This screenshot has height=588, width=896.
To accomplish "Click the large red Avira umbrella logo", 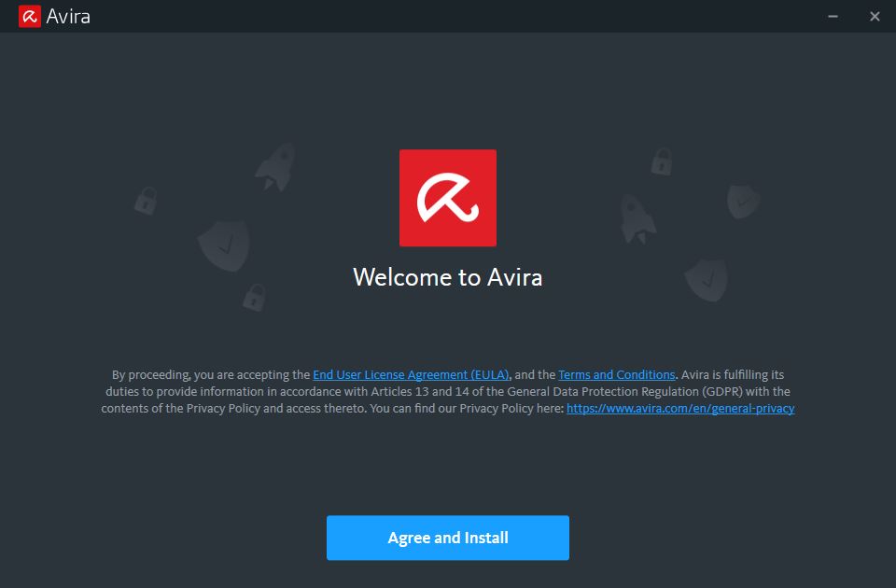I will (x=447, y=198).
